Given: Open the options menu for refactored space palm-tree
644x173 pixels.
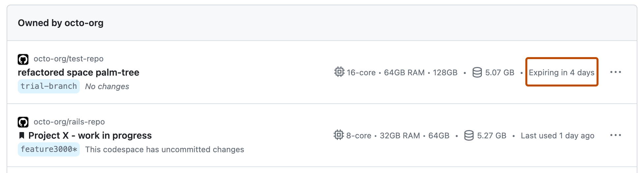Looking at the screenshot, I should 615,72.
